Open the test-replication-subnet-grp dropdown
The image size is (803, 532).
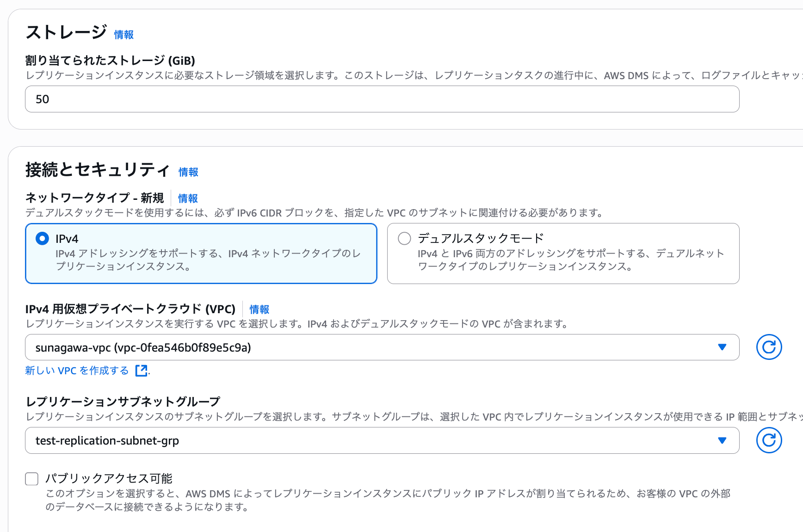point(382,440)
